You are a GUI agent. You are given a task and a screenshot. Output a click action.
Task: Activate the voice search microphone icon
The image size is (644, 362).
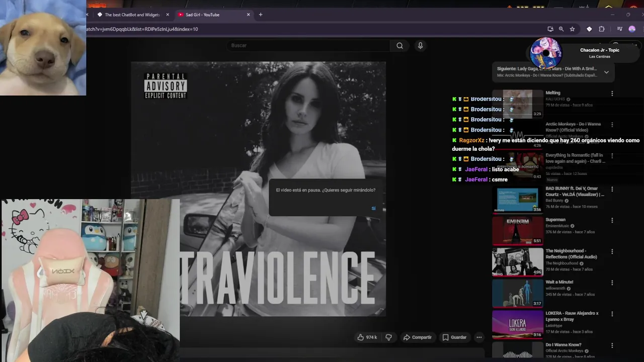click(x=420, y=46)
